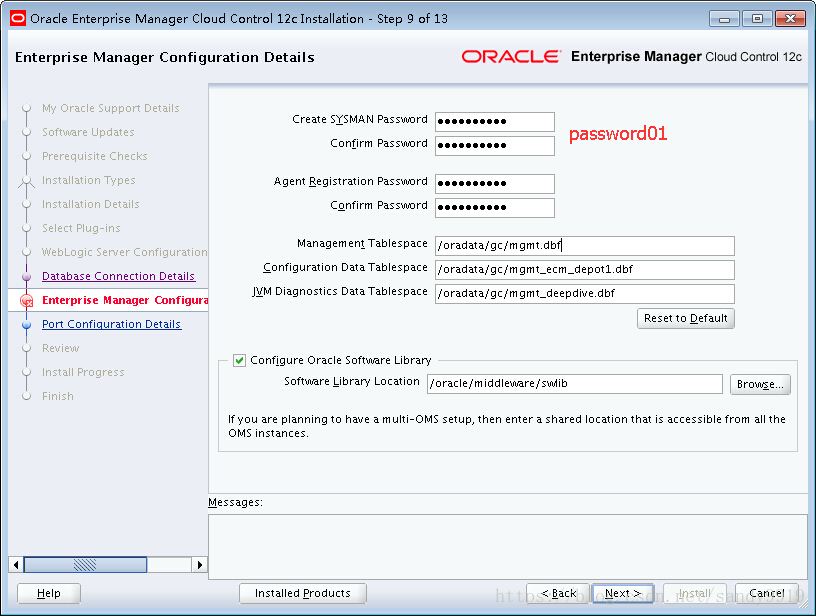
Task: Open the Help button
Action: click(x=49, y=593)
